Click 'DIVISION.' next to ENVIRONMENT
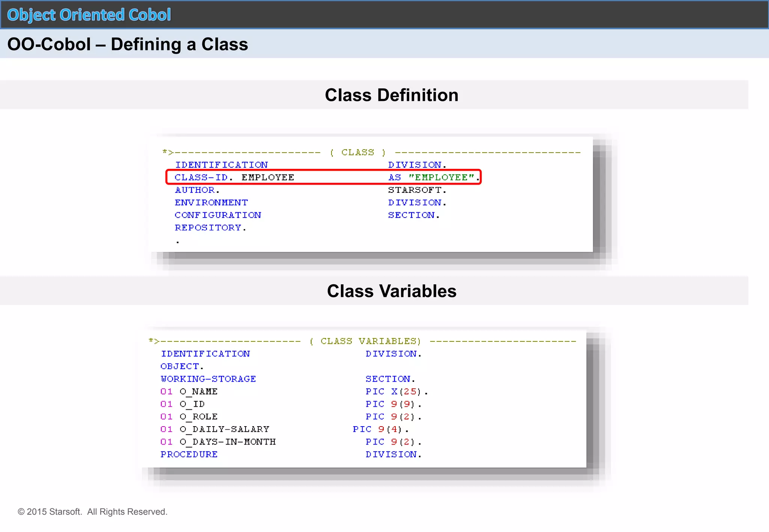 417,203
